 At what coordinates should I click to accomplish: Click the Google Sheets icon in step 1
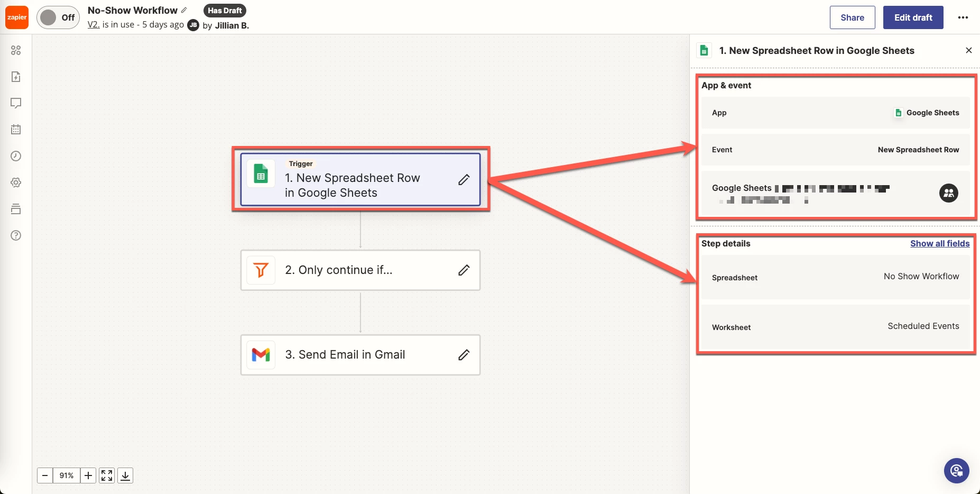(x=261, y=173)
